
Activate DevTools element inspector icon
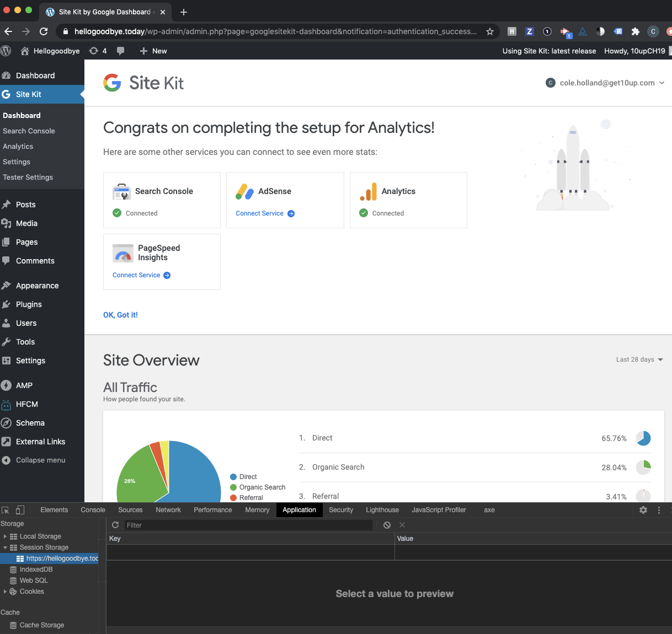tap(6, 510)
